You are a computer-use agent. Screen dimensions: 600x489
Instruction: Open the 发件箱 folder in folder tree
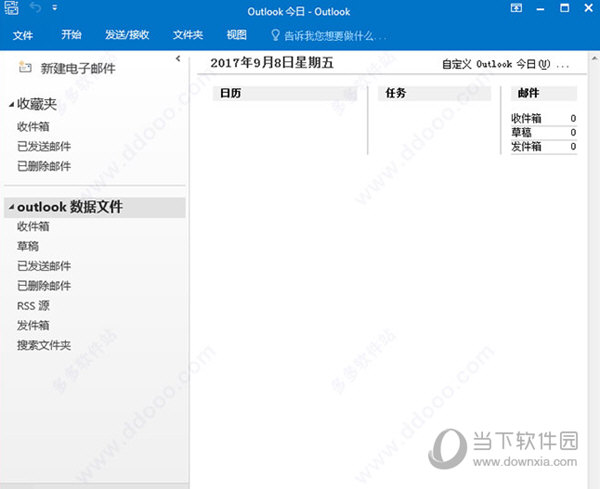33,326
